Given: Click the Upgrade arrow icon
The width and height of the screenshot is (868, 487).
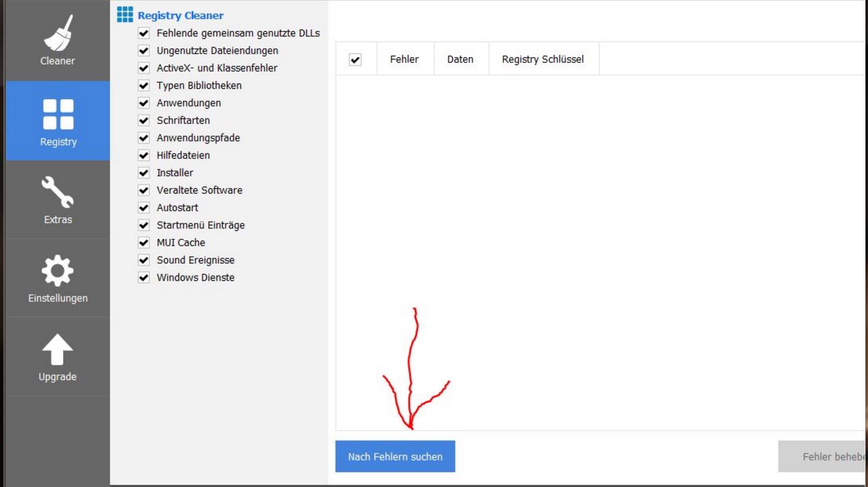Looking at the screenshot, I should pos(57,349).
